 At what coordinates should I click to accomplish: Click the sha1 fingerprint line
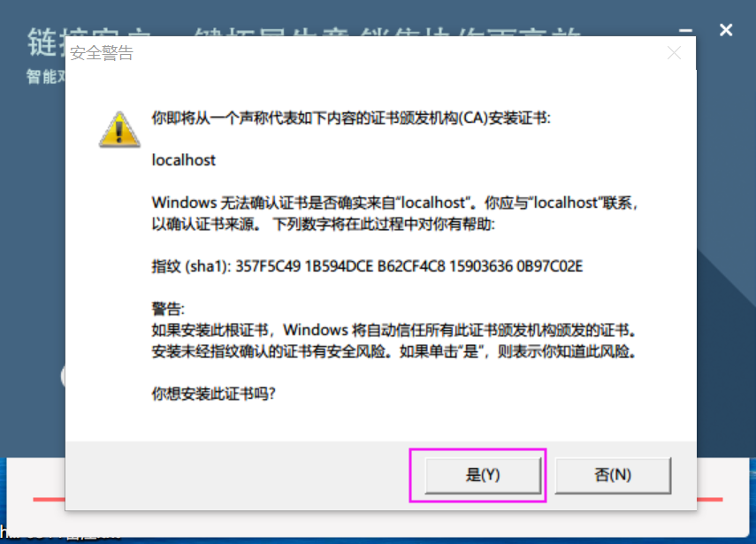click(368, 266)
